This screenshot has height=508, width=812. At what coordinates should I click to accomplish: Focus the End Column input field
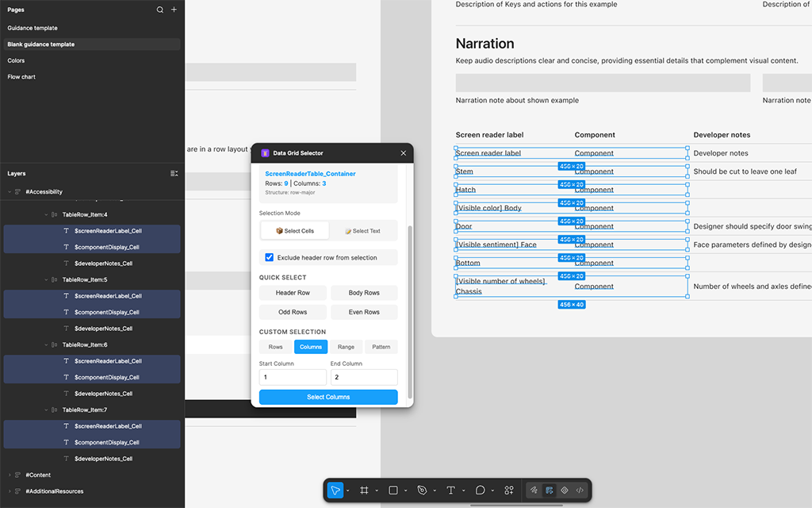pos(364,377)
